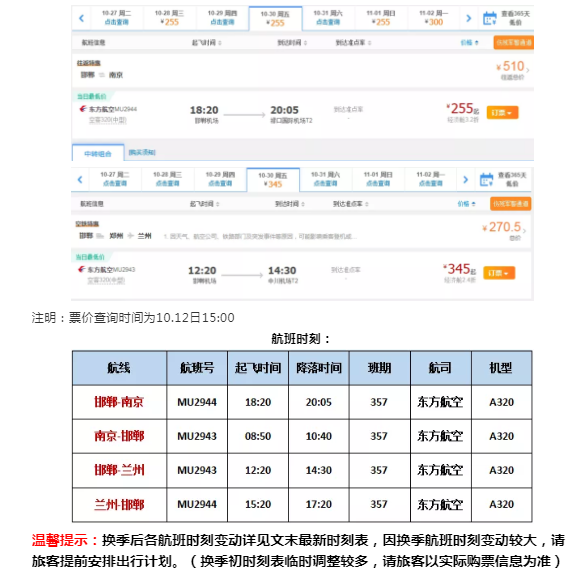The width and height of the screenshot is (580, 583).
Task: Open the orange booking dropdown for ¥255 flight
Action: pos(502,112)
